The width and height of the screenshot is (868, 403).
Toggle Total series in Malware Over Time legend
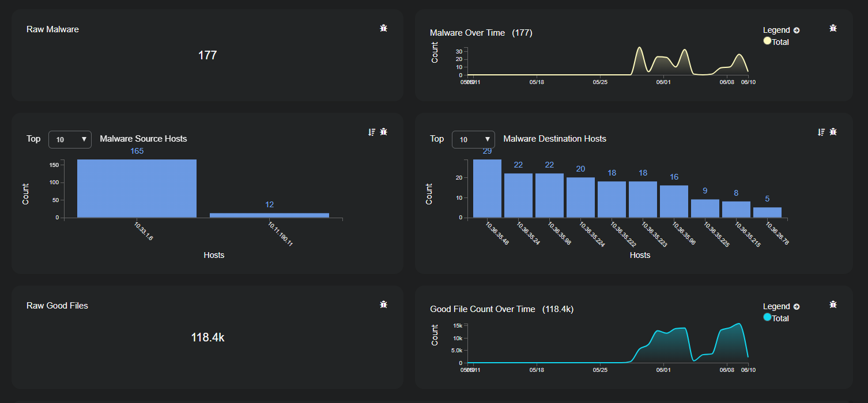(x=780, y=42)
